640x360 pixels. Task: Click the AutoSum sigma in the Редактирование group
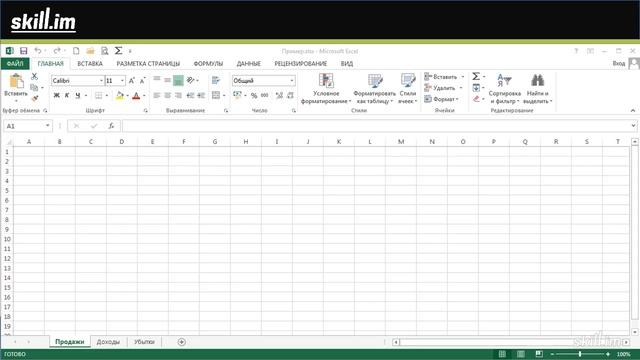point(476,76)
